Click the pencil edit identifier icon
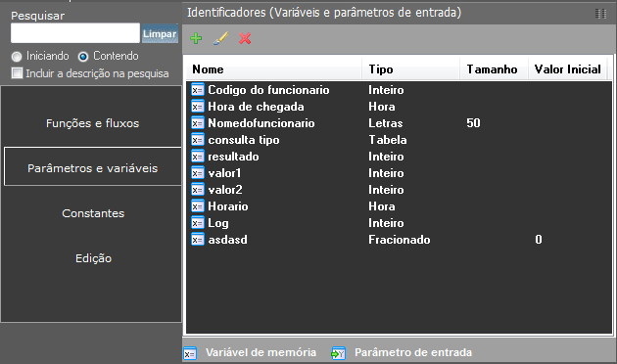This screenshot has height=364, width=617. (220, 38)
